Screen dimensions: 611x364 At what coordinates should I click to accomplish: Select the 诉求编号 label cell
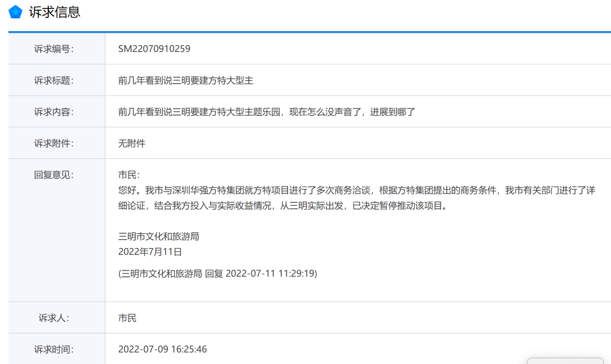[x=54, y=49]
